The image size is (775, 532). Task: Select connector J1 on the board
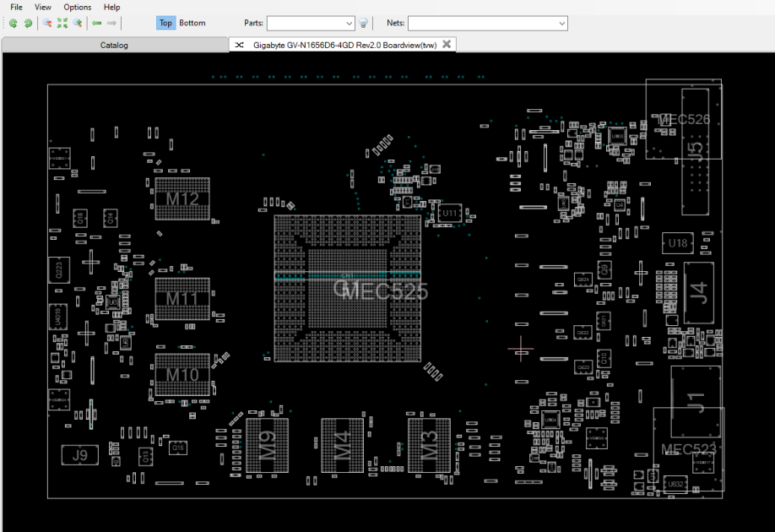pyautogui.click(x=696, y=401)
